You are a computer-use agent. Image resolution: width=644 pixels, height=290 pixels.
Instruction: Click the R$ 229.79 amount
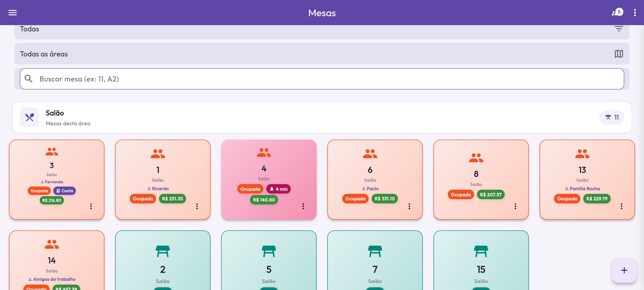[597, 199]
